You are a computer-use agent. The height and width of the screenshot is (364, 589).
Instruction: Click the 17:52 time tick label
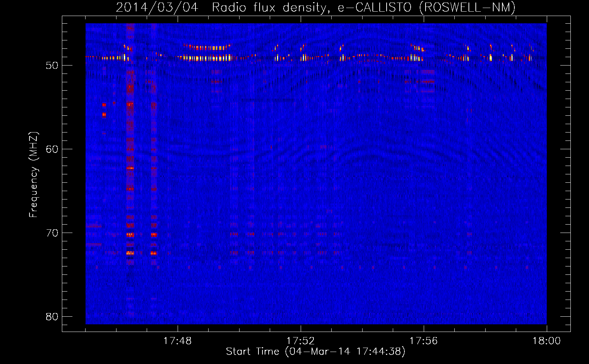point(300,341)
